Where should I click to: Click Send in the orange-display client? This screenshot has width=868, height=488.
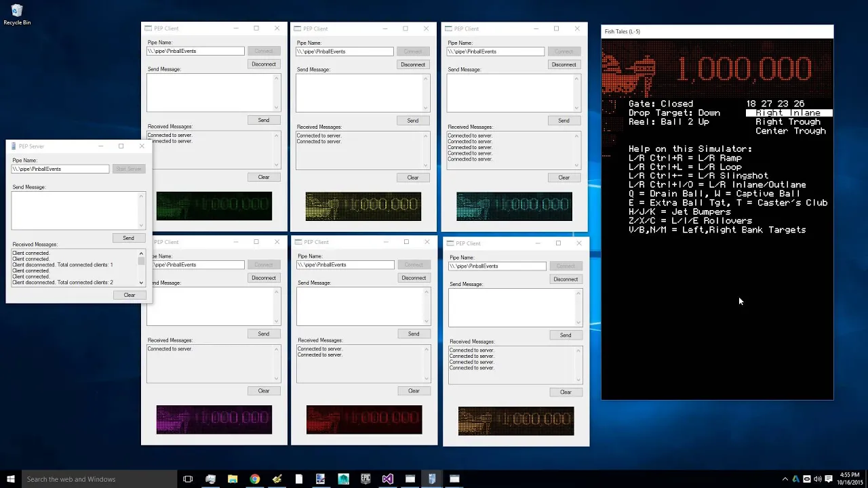566,335
